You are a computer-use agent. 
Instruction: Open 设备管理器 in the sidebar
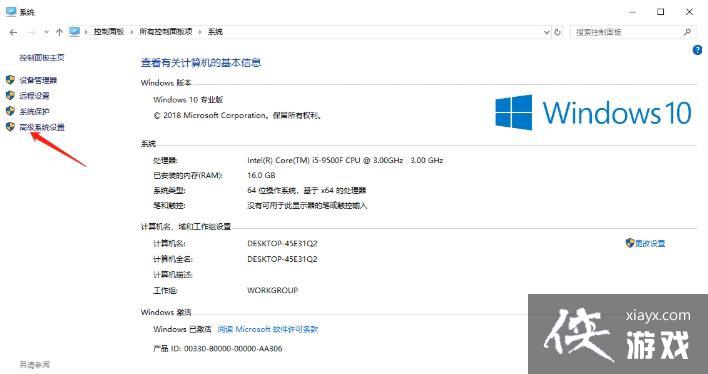[38, 80]
